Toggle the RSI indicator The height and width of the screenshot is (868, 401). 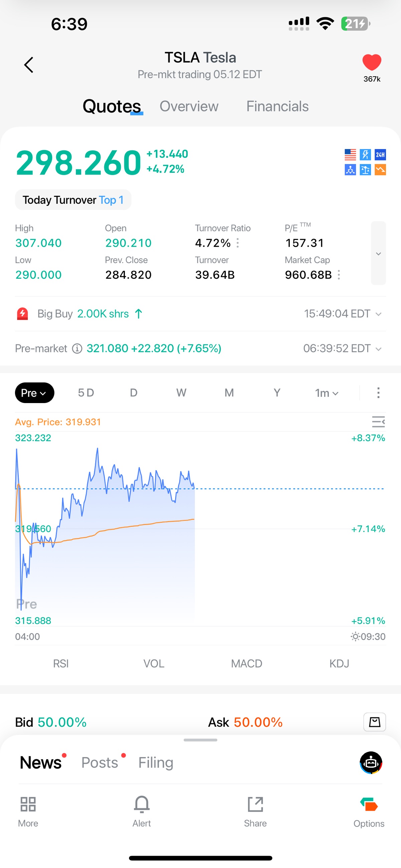pyautogui.click(x=61, y=663)
